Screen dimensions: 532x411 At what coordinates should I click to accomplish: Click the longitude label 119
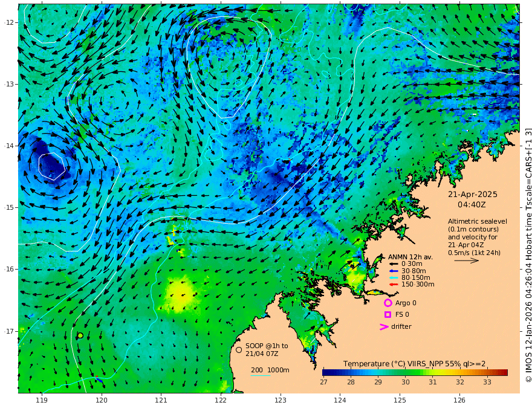coord(42,401)
